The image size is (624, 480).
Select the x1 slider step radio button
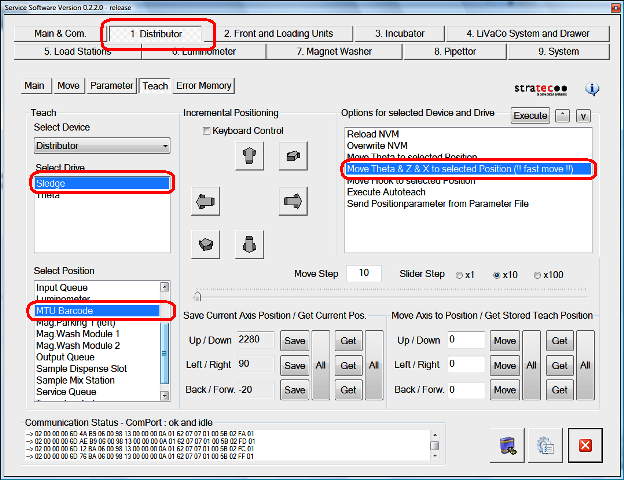460,275
